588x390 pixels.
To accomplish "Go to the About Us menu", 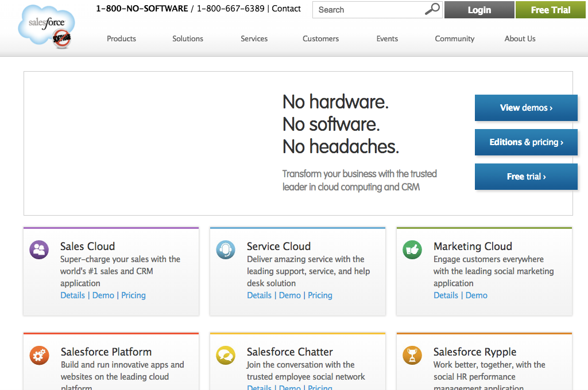I will pyautogui.click(x=520, y=39).
